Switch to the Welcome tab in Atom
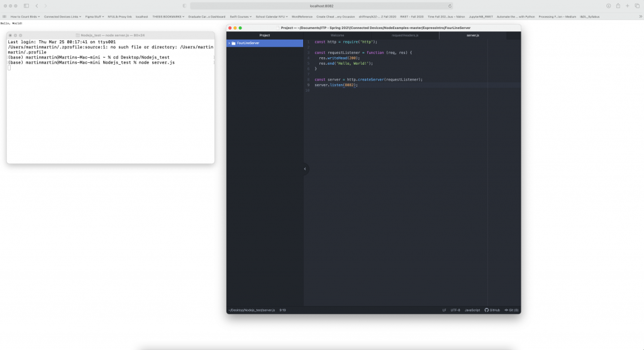This screenshot has height=350, width=644. pyautogui.click(x=338, y=35)
